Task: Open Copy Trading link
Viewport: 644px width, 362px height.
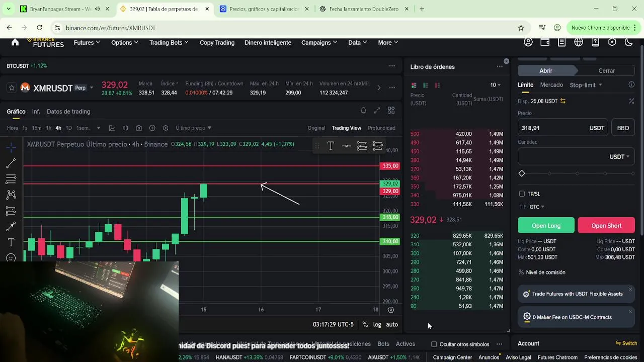Action: click(x=217, y=43)
